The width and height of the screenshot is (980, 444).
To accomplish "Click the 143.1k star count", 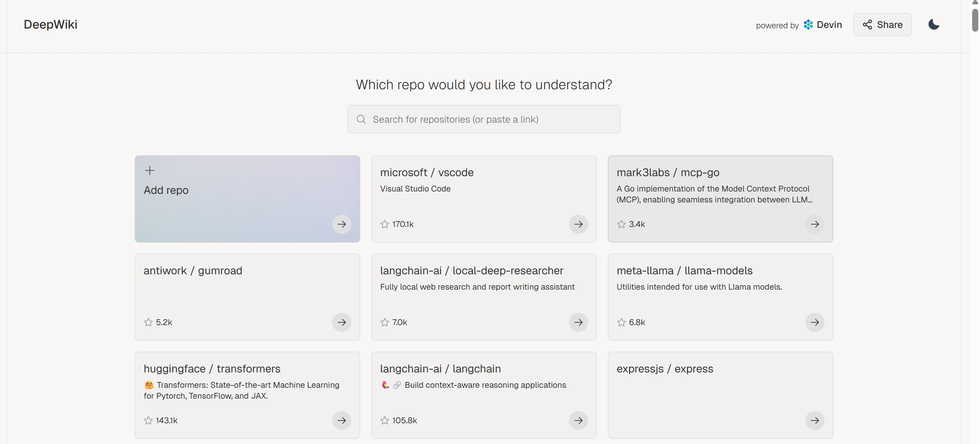I will [166, 420].
